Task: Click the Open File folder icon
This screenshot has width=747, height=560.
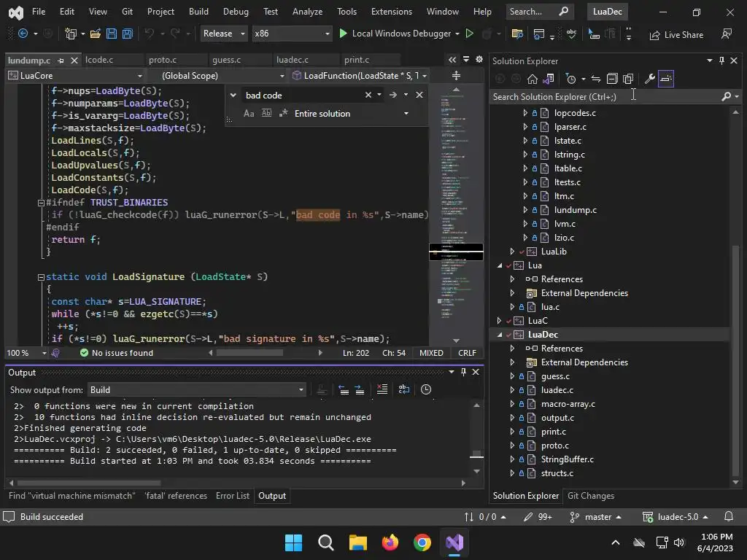Action: (96, 34)
